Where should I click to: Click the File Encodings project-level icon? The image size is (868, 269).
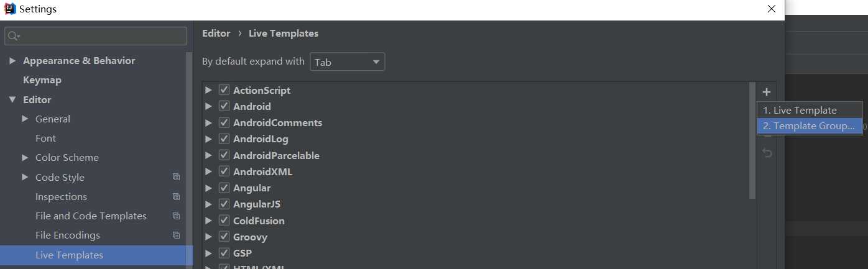point(177,235)
